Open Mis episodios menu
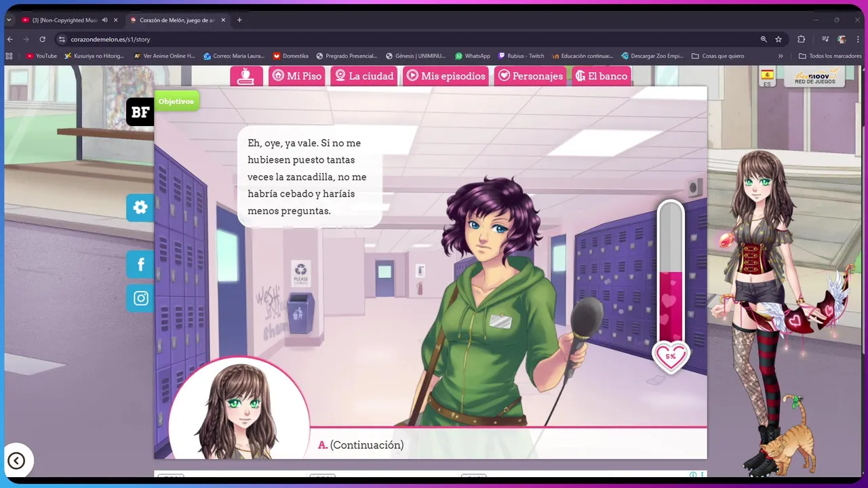The width and height of the screenshot is (868, 488). pyautogui.click(x=446, y=76)
